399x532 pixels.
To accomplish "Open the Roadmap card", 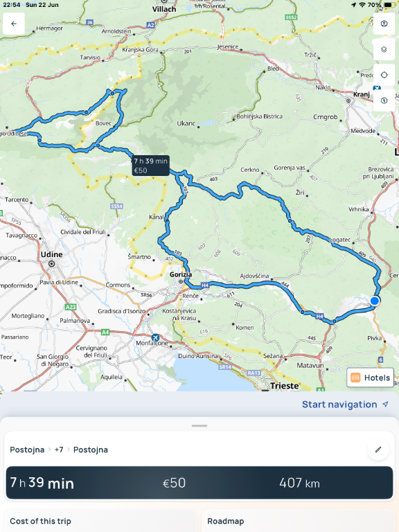I will coord(298,521).
